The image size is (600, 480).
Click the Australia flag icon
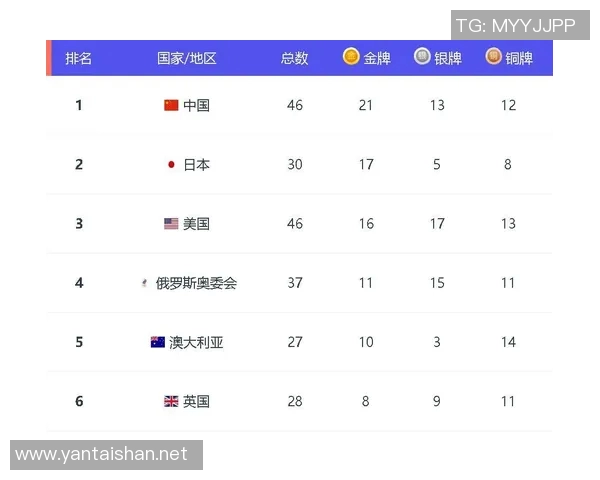158,342
